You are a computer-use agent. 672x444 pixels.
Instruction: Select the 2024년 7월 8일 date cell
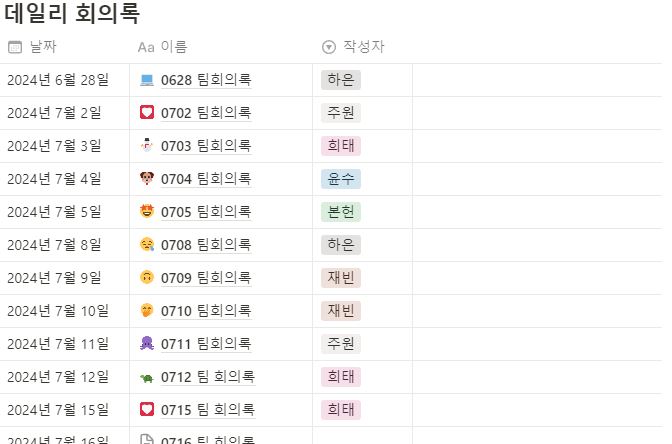click(x=65, y=245)
